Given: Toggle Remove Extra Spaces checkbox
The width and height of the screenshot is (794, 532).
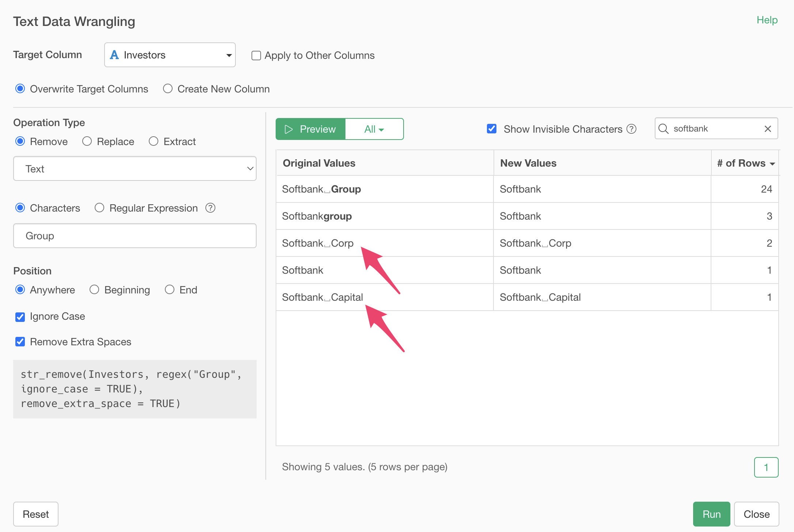Looking at the screenshot, I should 20,342.
